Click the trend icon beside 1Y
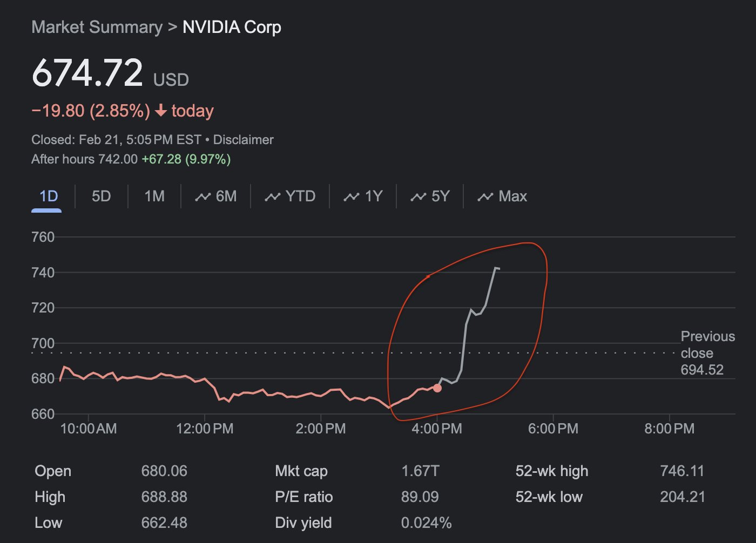756x543 pixels. click(351, 197)
